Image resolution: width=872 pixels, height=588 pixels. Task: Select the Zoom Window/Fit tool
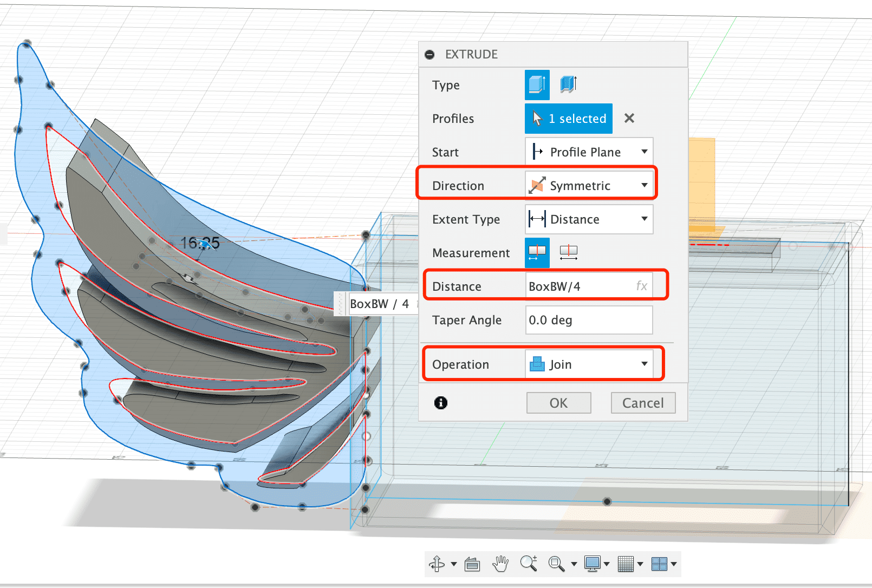coord(556,564)
